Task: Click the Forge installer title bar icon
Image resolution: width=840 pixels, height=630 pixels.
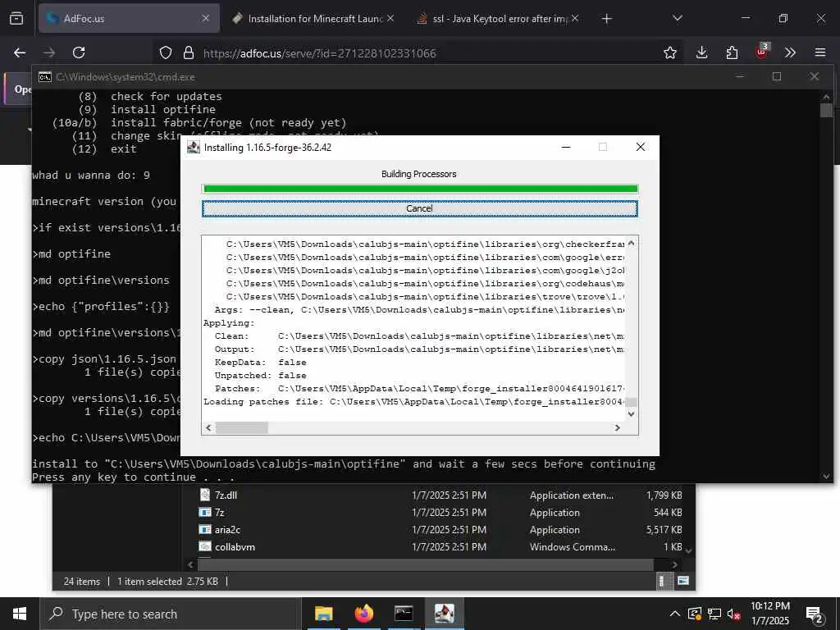Action: tap(193, 148)
